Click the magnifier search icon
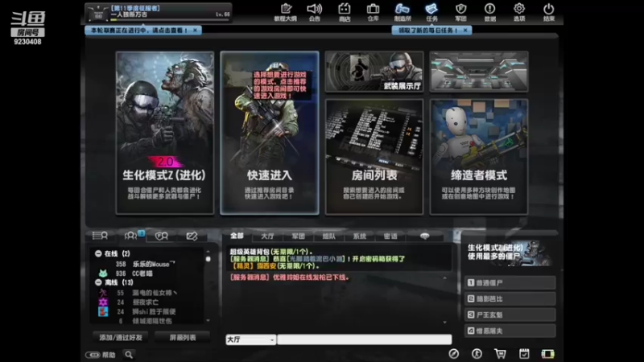 pyautogui.click(x=129, y=355)
